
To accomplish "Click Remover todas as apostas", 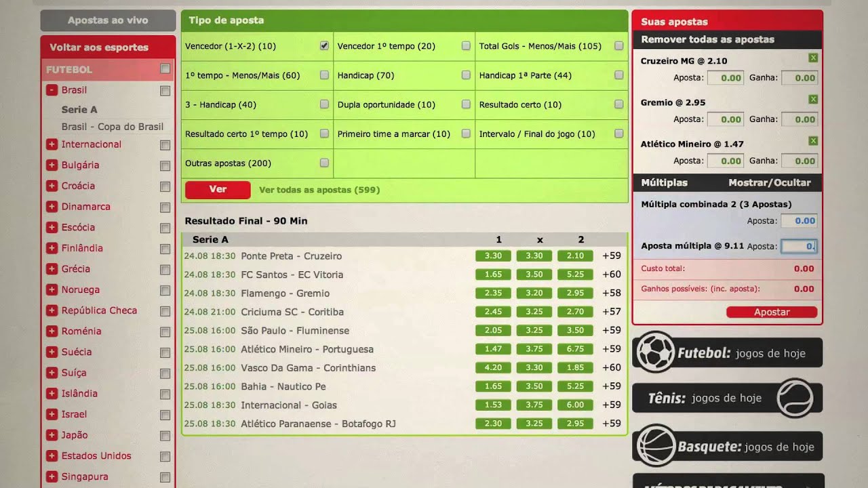I will 707,39.
